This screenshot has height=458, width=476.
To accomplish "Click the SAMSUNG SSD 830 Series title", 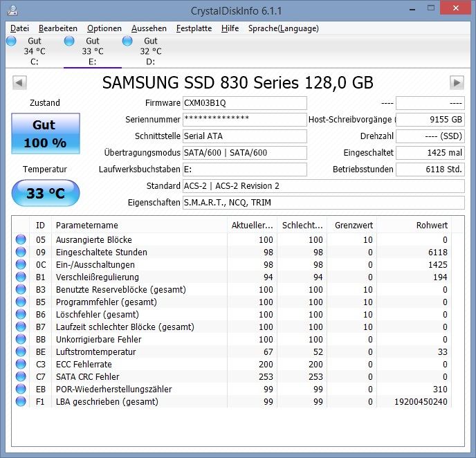I will click(x=238, y=82).
